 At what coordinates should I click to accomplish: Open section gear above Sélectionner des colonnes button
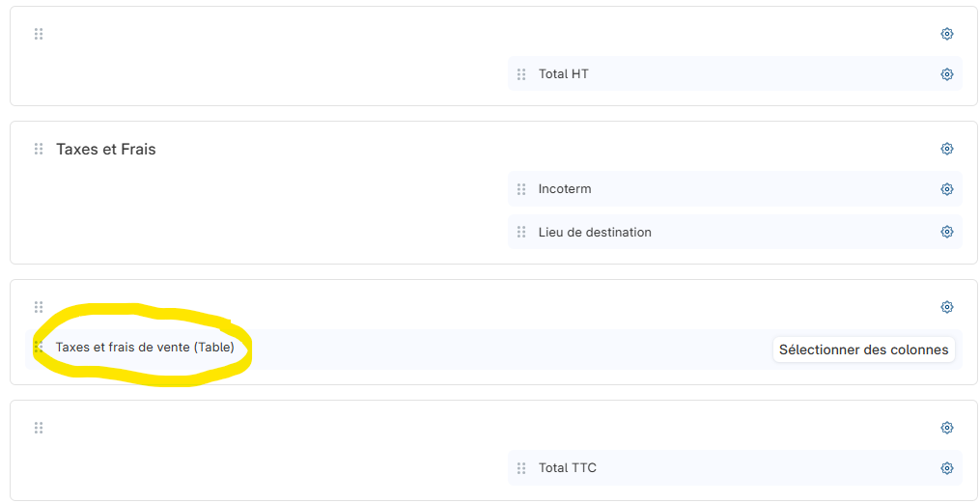[946, 307]
